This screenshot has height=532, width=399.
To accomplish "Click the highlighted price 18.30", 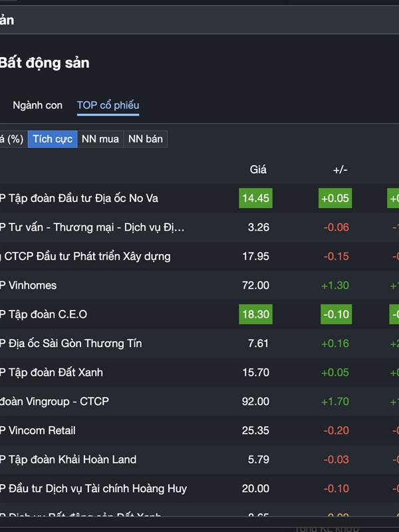I will [256, 314].
